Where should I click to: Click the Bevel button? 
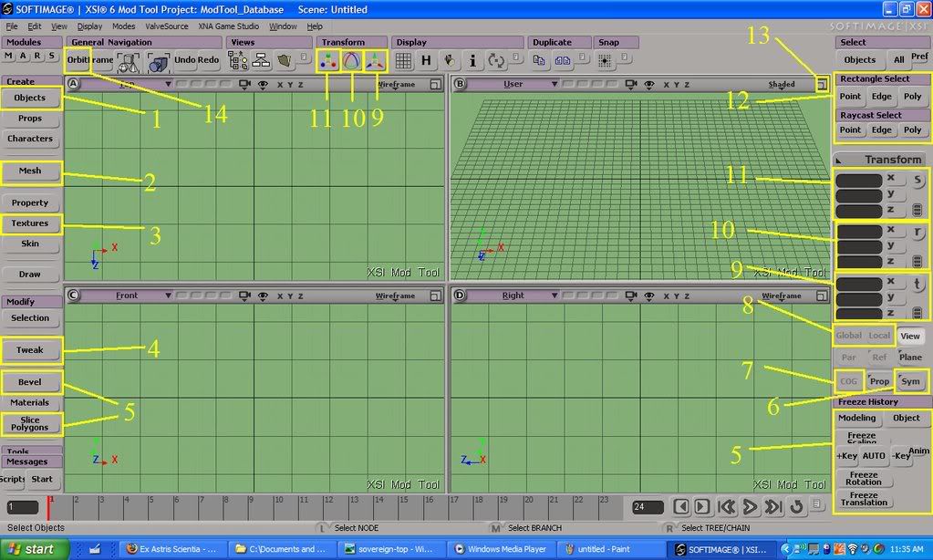(x=30, y=383)
